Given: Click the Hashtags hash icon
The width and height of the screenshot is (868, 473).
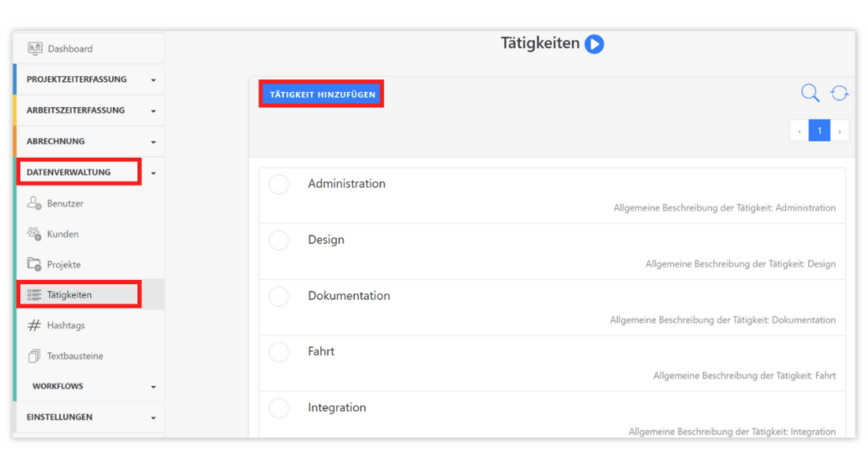Looking at the screenshot, I should tap(35, 325).
